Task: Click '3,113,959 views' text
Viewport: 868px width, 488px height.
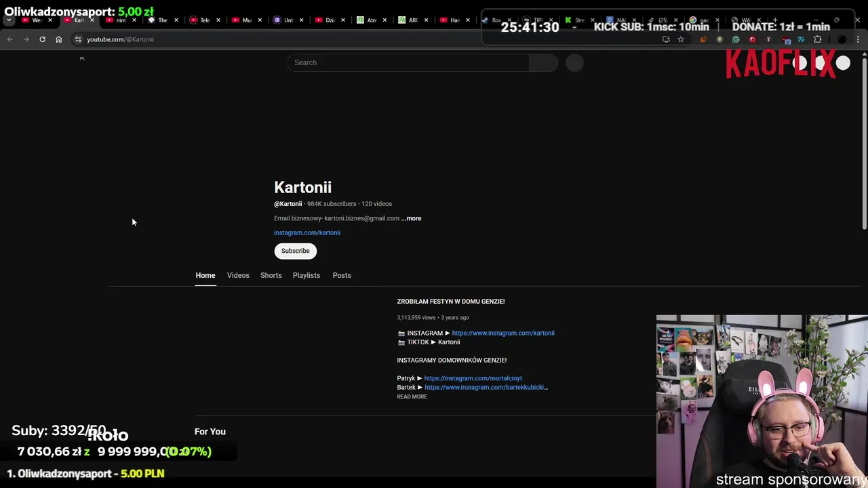Action: pos(416,317)
